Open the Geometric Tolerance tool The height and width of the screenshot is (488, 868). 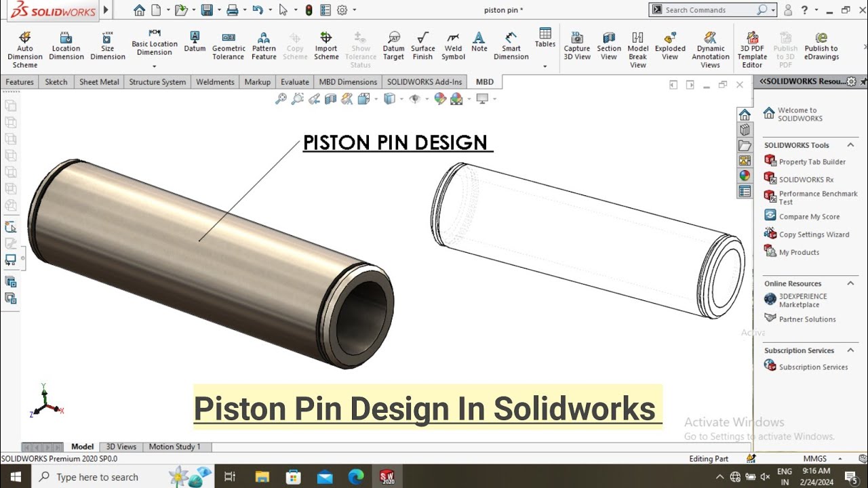(x=229, y=45)
